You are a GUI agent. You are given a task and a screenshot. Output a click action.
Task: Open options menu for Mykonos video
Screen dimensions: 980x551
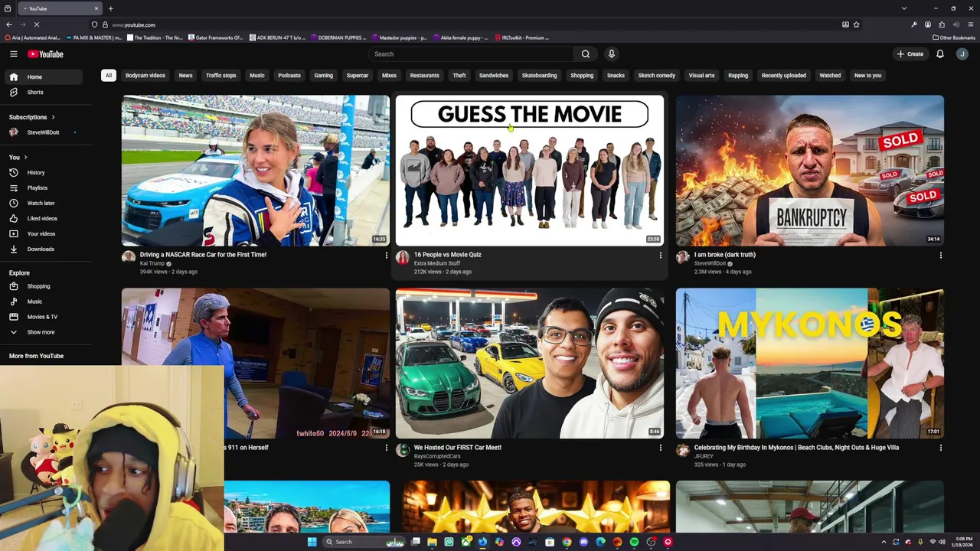tap(940, 448)
